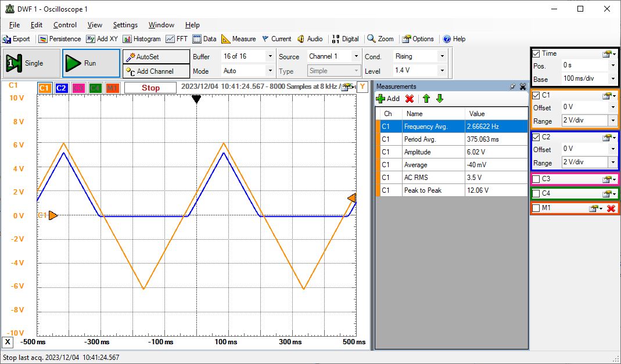Click the green add measurement plus icon

click(x=381, y=99)
